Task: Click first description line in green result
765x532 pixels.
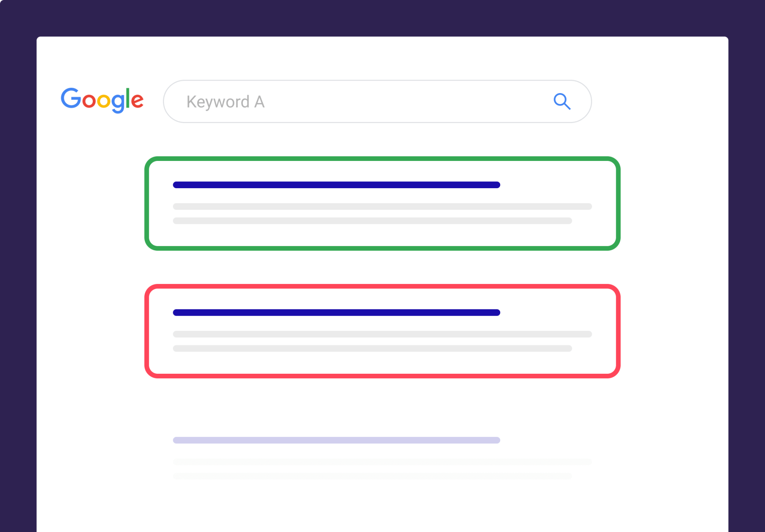Action: (x=382, y=206)
